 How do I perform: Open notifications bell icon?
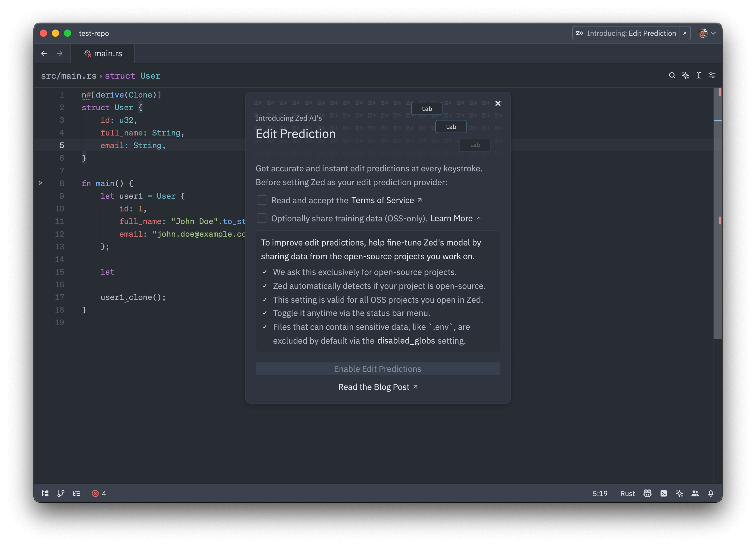pos(711,493)
